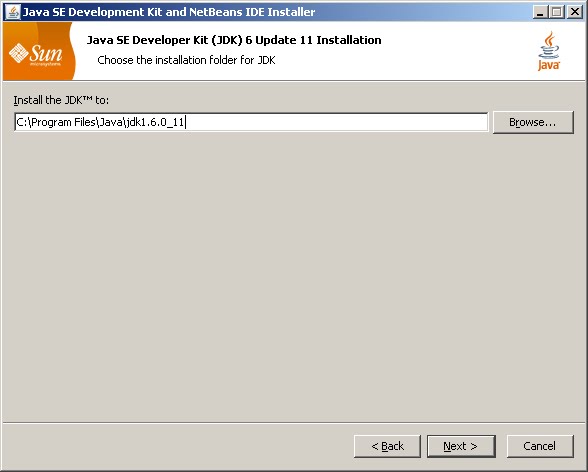Screen dimensions: 588x472
Task: Return to the previous step with Back
Action: [x=387, y=446]
